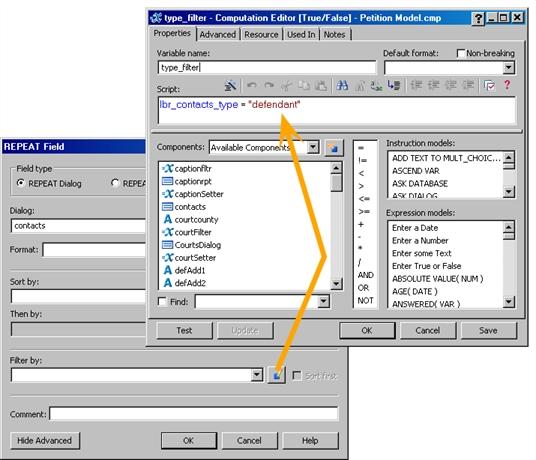Click the Dialog field containing contacts

tap(78, 226)
